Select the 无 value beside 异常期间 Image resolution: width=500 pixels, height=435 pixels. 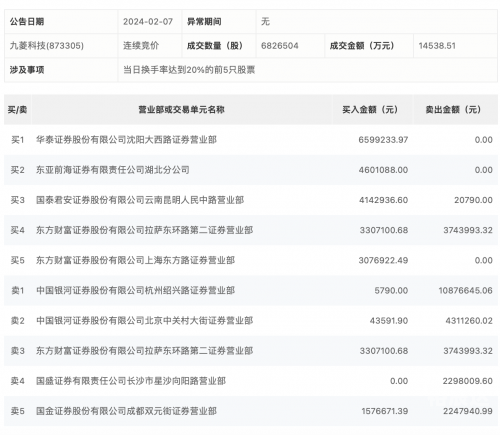(265, 22)
